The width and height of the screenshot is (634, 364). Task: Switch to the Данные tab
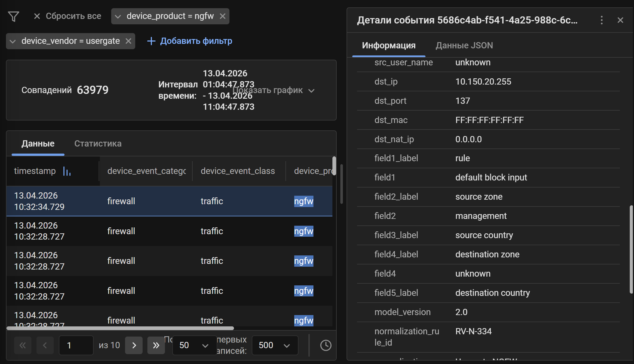pos(38,143)
